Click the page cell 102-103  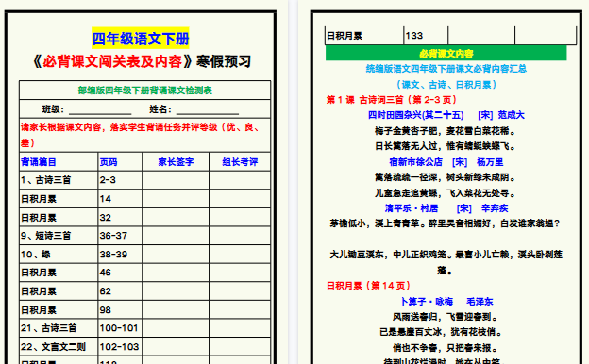tap(120, 347)
